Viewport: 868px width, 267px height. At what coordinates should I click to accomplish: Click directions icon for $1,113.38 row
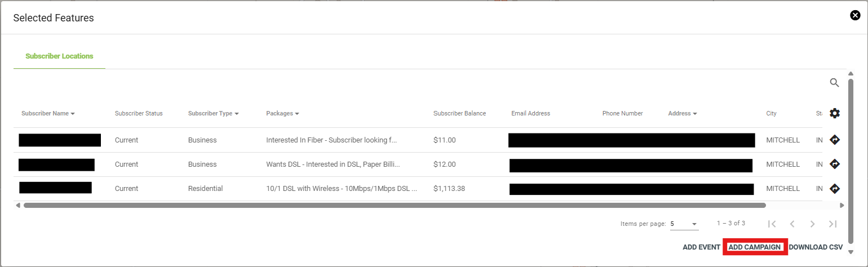(835, 189)
